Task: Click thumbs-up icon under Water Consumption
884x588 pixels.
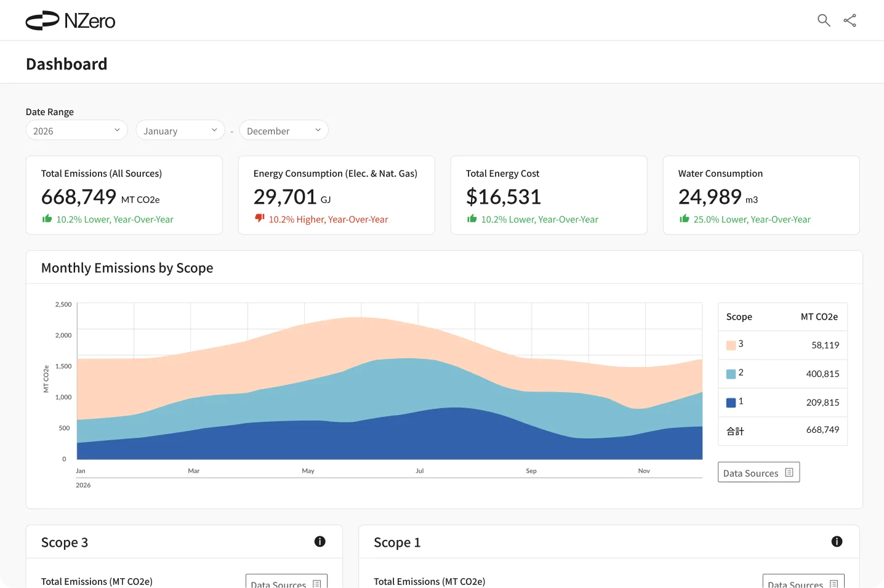Action: tap(684, 219)
